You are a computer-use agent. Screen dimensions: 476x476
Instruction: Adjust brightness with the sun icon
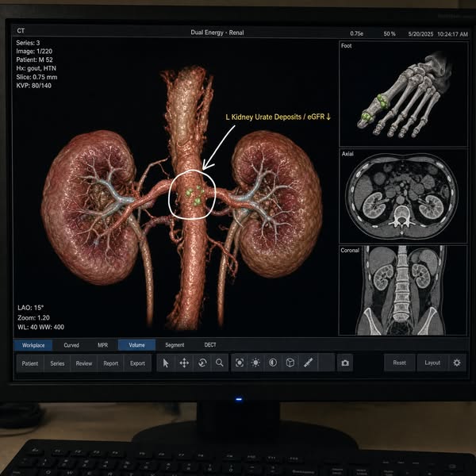255,363
